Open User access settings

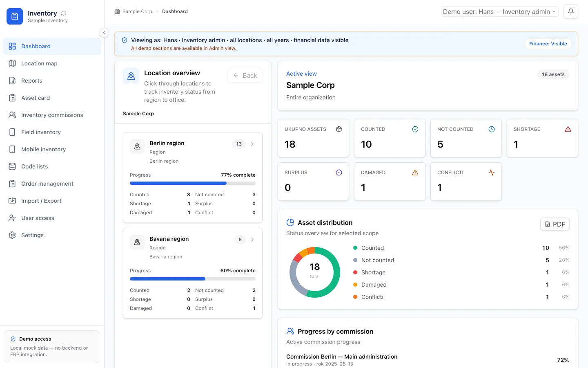click(x=52, y=218)
